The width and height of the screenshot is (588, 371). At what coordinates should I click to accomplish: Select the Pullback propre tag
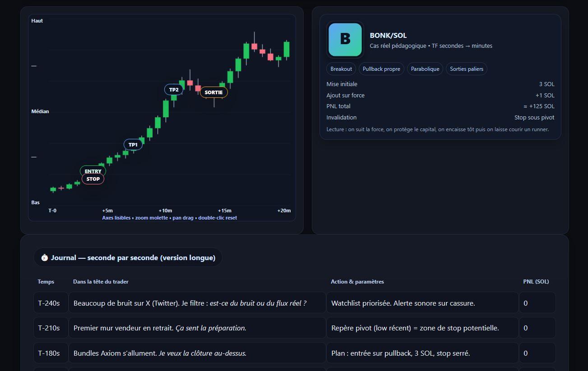pyautogui.click(x=381, y=69)
